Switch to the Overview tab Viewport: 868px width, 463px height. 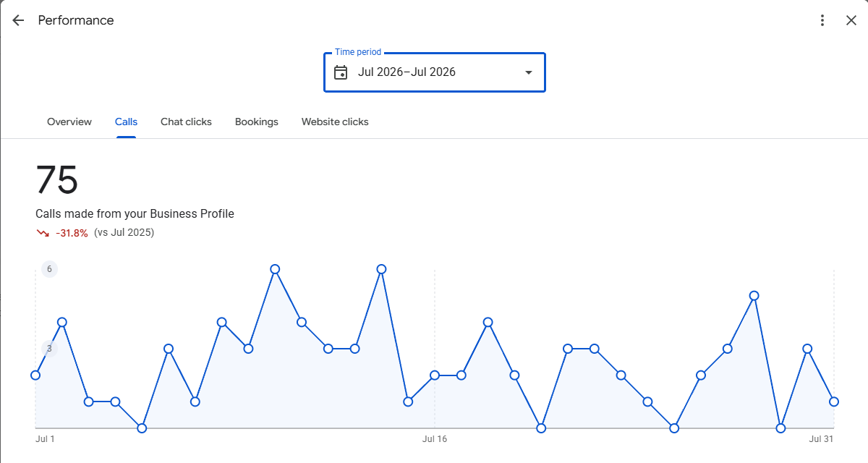69,122
